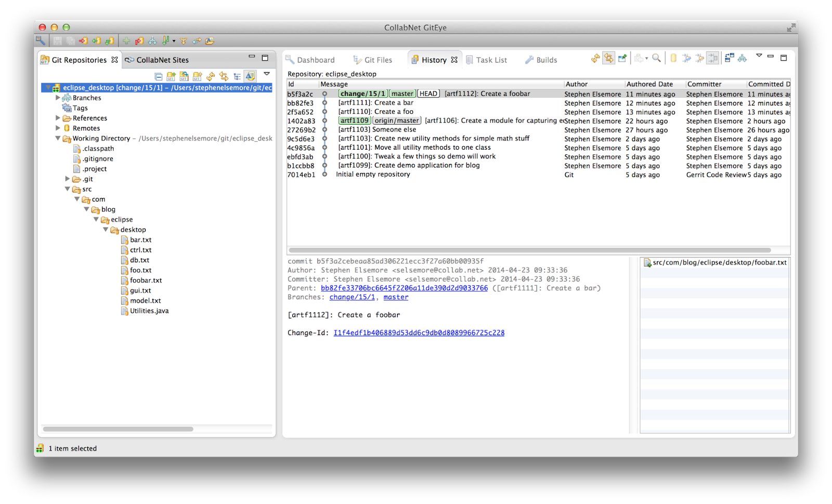Screen dimensions: 832x504
Task: Toggle the blue two-window compare icon in History
Action: [729, 58]
